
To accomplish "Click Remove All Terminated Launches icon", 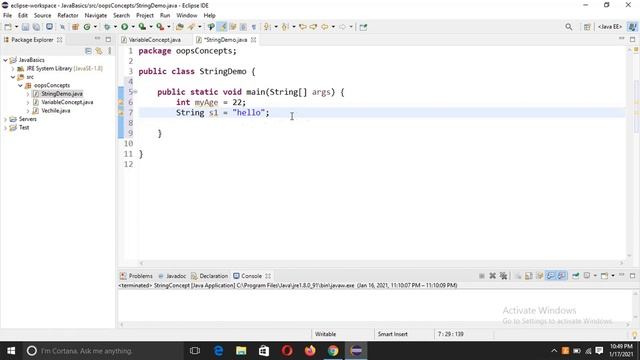I will click(504, 276).
